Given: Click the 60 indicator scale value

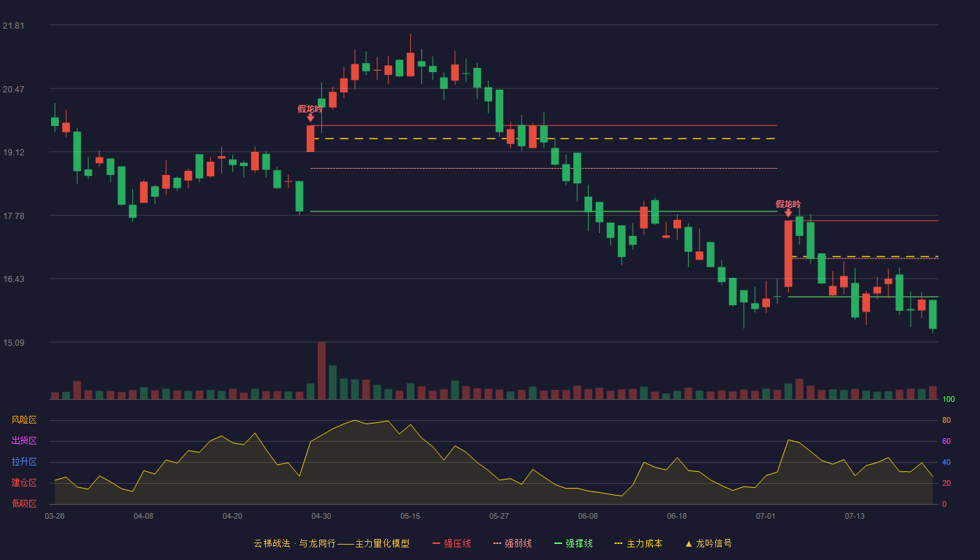Looking at the screenshot, I should (946, 441).
